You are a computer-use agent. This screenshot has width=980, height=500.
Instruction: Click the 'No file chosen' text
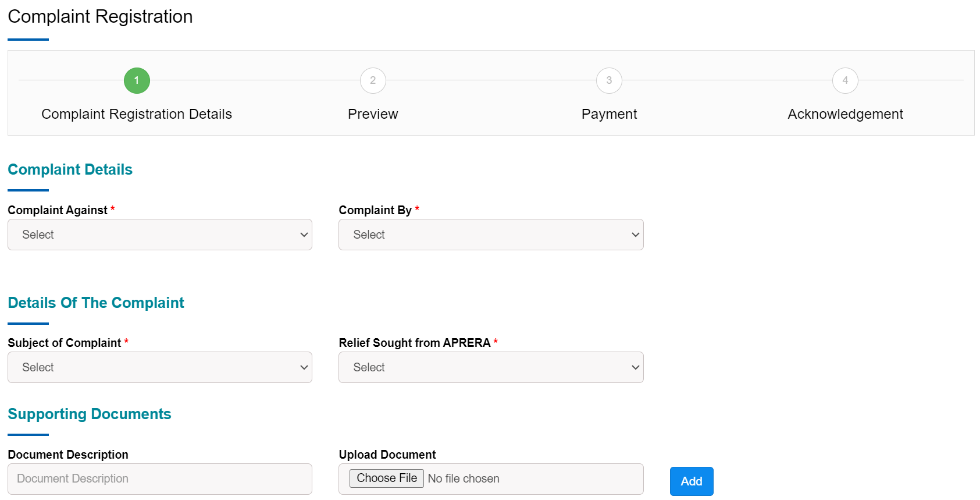tap(464, 478)
